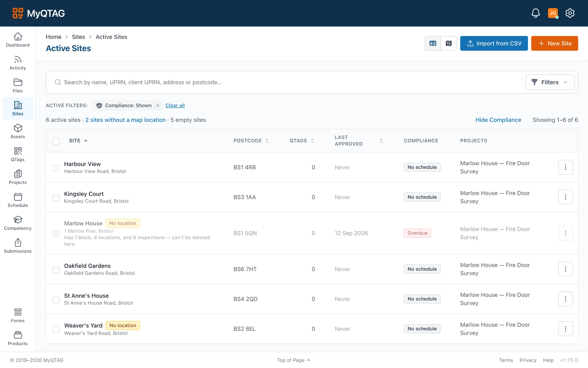The height and width of the screenshot is (368, 588).
Task: Open actions menu for Kingsley Court
Action: tap(565, 197)
